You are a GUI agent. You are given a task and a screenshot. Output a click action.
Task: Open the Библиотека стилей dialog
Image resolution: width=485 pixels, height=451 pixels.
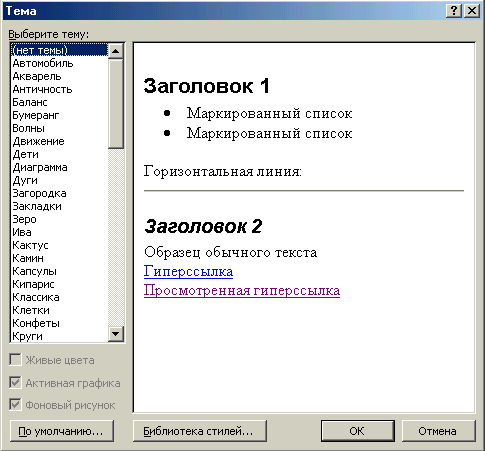[x=200, y=431]
